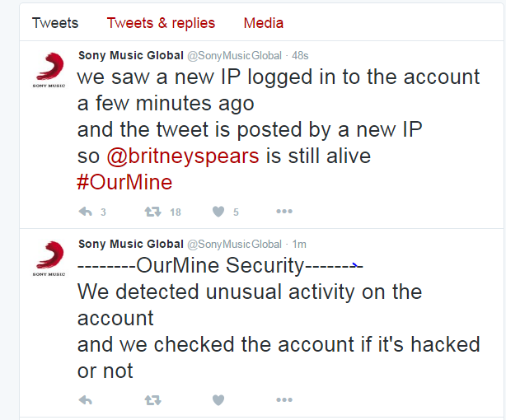The image size is (506, 420).
Task: Open the #OurMine hashtag link
Action: [x=124, y=182]
